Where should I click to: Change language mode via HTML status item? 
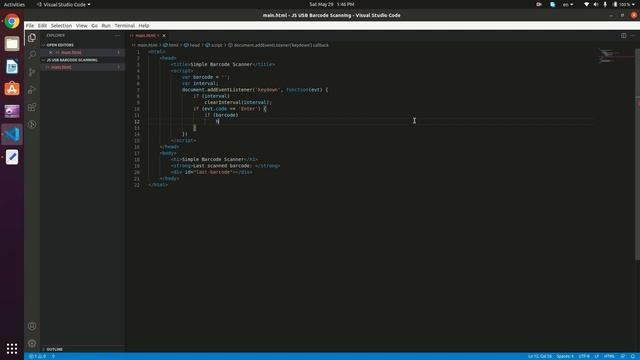coord(609,356)
